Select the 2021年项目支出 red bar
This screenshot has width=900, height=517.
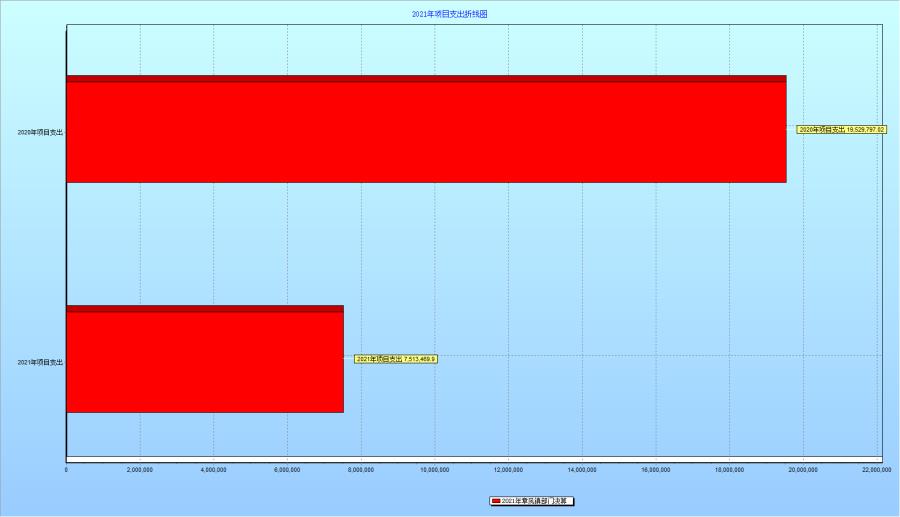(205, 360)
